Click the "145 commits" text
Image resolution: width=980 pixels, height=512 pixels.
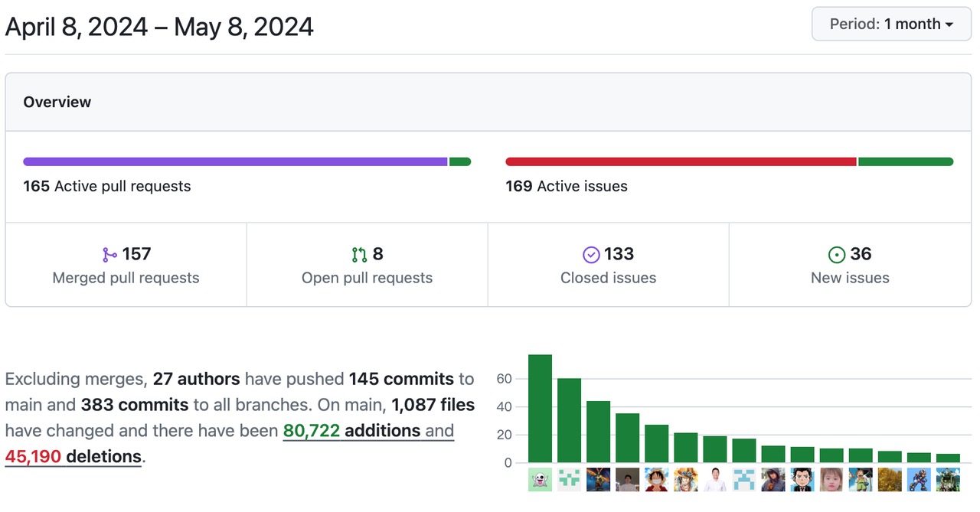click(401, 379)
